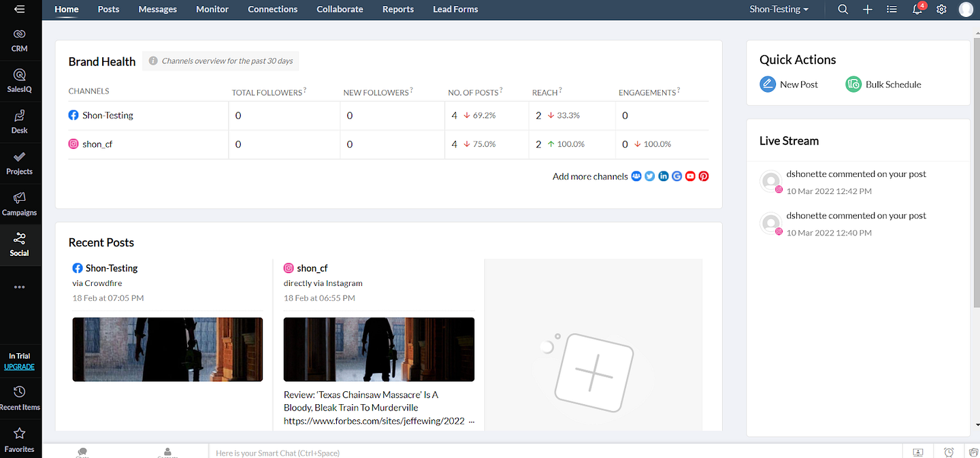Image resolution: width=980 pixels, height=458 pixels.
Task: Add a YouTube channel icon
Action: pyautogui.click(x=690, y=176)
